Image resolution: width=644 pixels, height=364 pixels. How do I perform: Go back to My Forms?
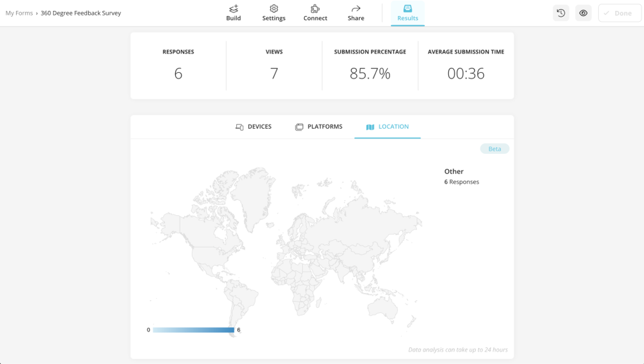click(19, 13)
